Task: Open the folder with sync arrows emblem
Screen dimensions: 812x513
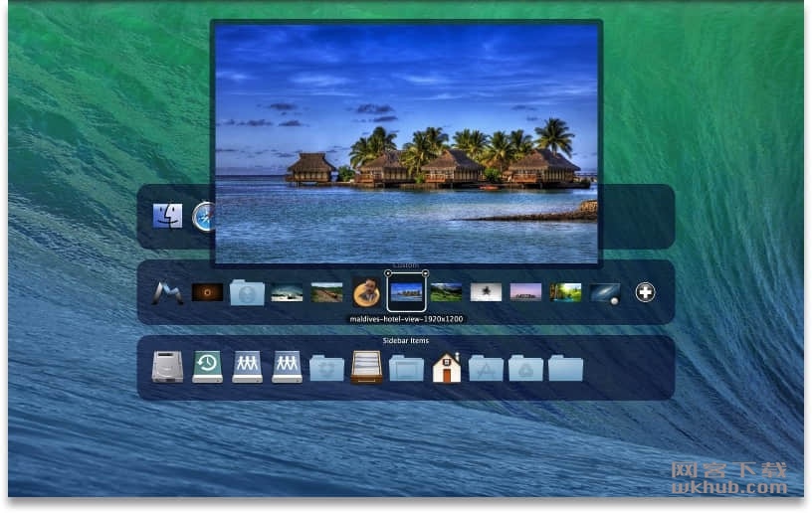Action: [x=326, y=368]
